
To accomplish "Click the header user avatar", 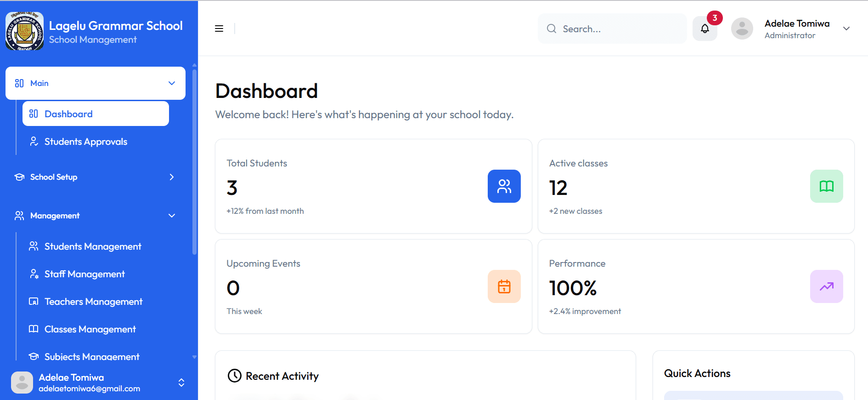I will click(742, 29).
